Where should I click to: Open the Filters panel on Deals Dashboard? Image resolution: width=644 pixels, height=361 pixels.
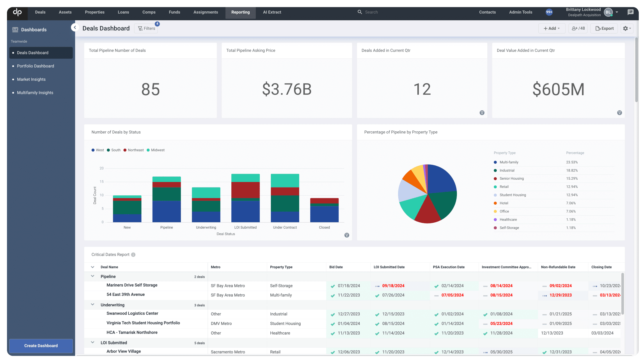(x=147, y=28)
